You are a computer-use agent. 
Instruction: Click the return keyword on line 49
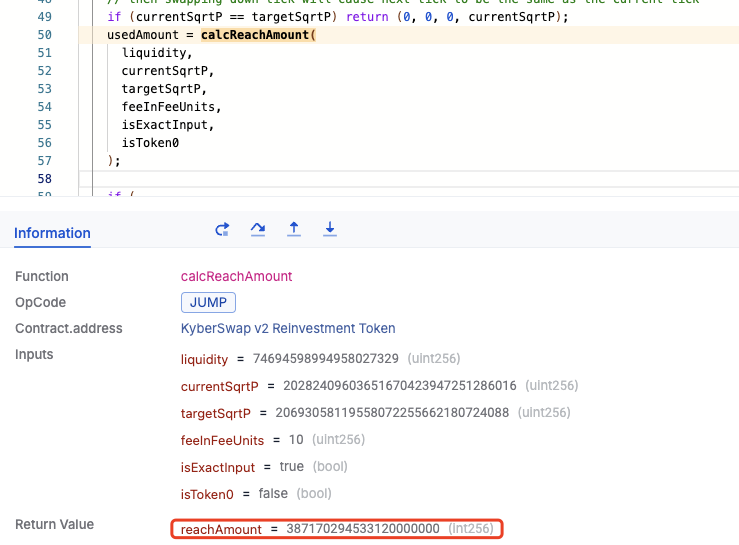pyautogui.click(x=367, y=17)
